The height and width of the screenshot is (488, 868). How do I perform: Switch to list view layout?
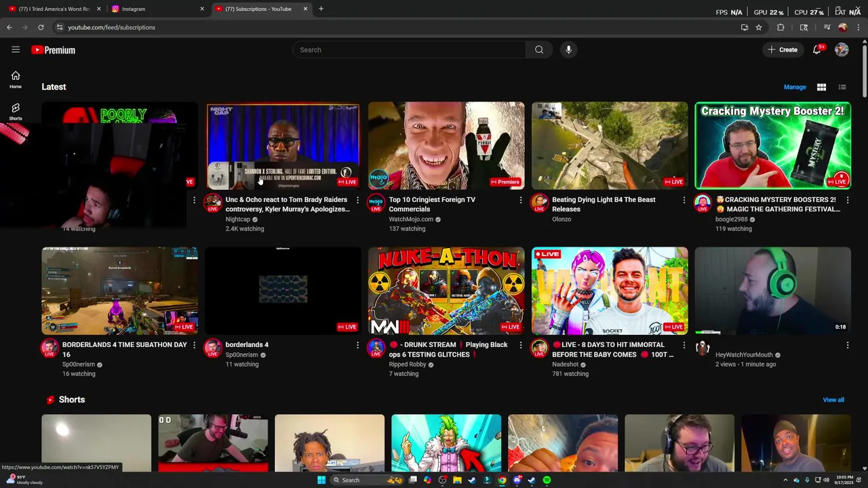click(x=842, y=87)
